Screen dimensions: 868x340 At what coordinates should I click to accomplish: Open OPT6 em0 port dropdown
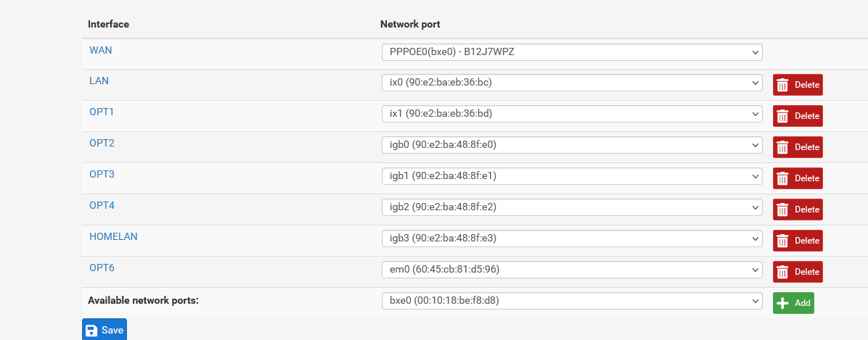click(x=572, y=270)
